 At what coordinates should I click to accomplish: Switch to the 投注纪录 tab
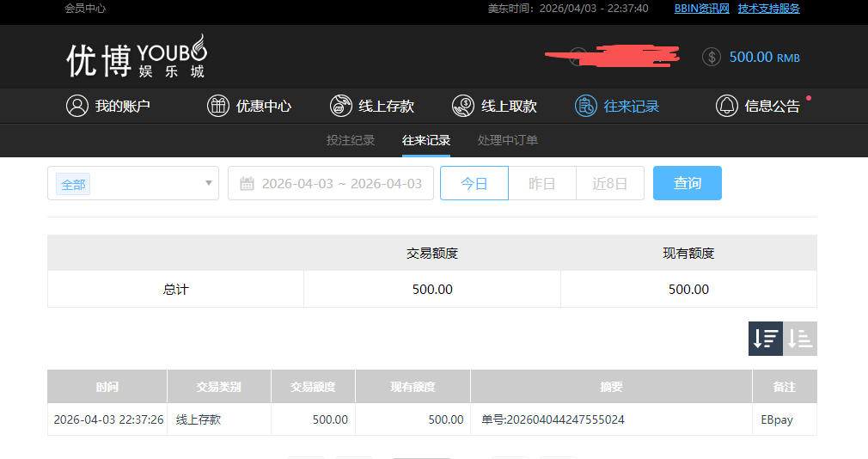pyautogui.click(x=351, y=140)
